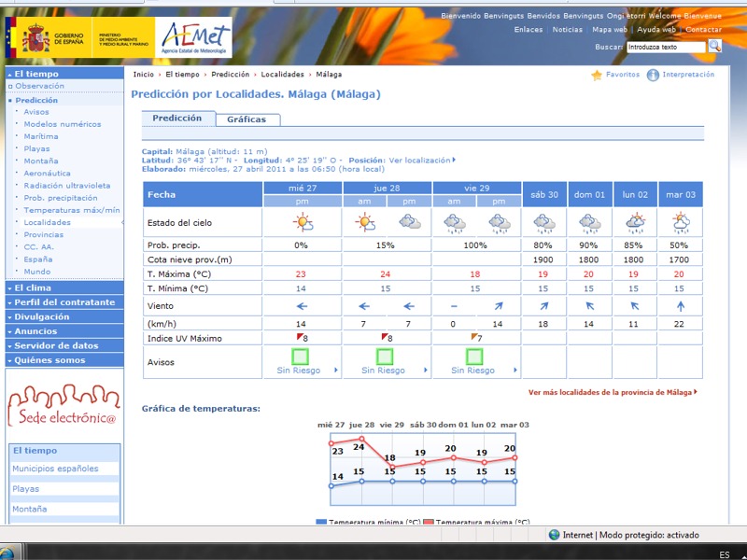
Task: Expand the Divulgación sidebar section
Action: click(x=41, y=317)
